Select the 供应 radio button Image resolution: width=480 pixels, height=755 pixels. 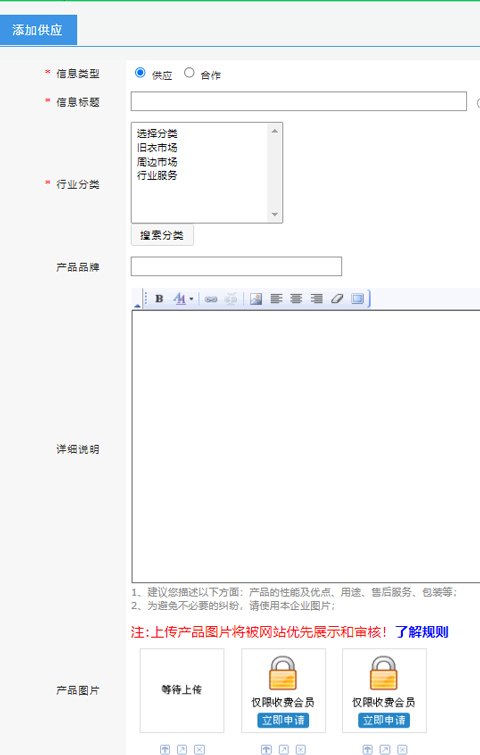140,73
